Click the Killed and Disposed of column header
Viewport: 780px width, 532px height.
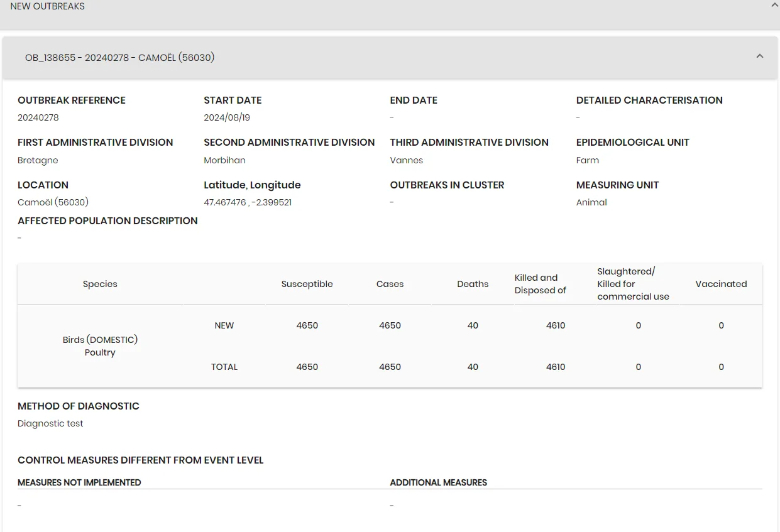(x=540, y=284)
